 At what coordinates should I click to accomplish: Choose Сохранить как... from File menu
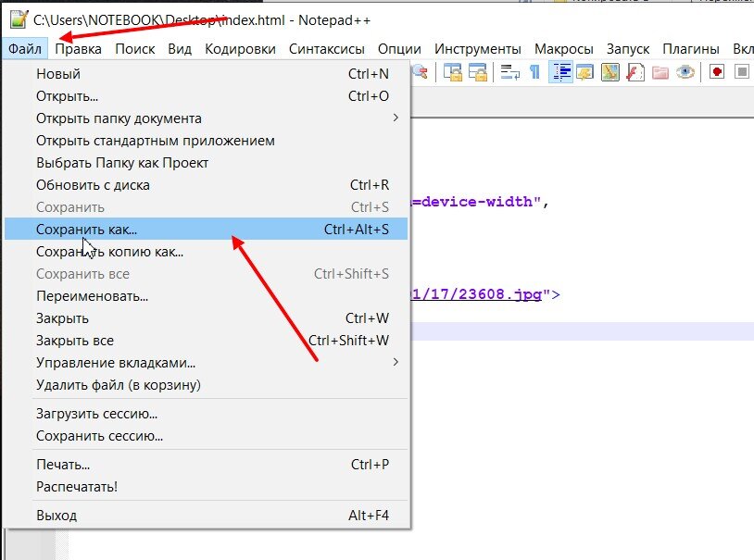click(x=206, y=230)
